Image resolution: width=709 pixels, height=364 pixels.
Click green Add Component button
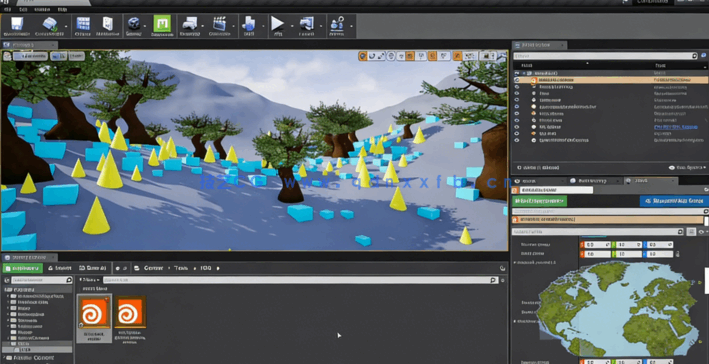[x=539, y=201]
